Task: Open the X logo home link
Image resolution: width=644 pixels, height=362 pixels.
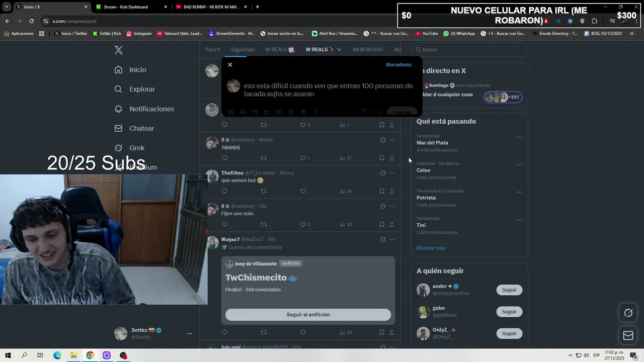Action: [119, 50]
